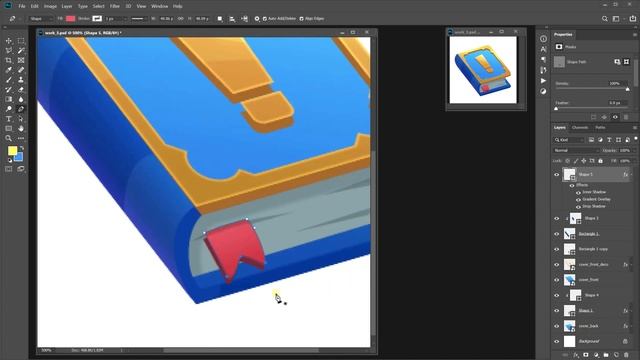Click the foreground yellow color swatch
Viewport: 640px width, 360px height.
[12, 151]
